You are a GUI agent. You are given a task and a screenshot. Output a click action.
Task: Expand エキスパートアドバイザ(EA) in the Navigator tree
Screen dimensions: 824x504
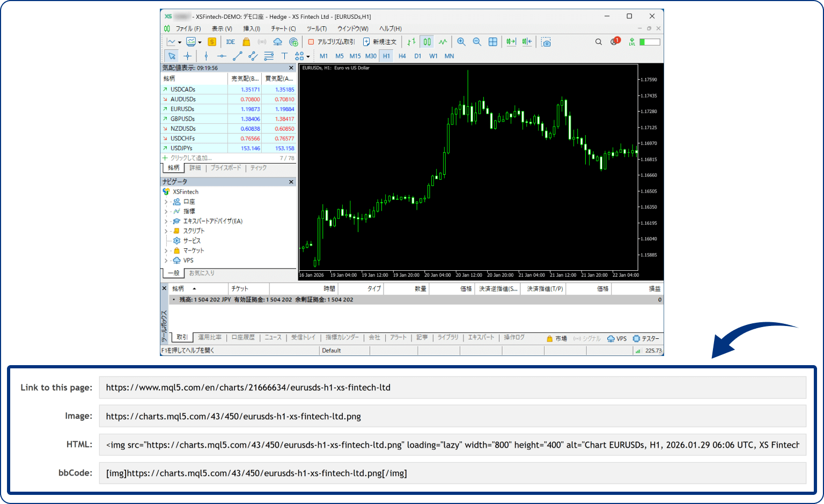coord(166,221)
